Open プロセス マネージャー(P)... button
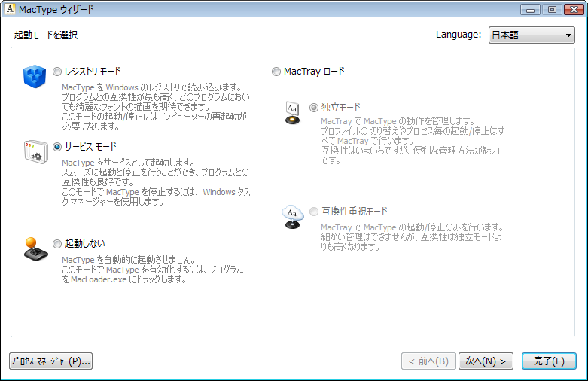This screenshot has width=588, height=381. pos(50,361)
